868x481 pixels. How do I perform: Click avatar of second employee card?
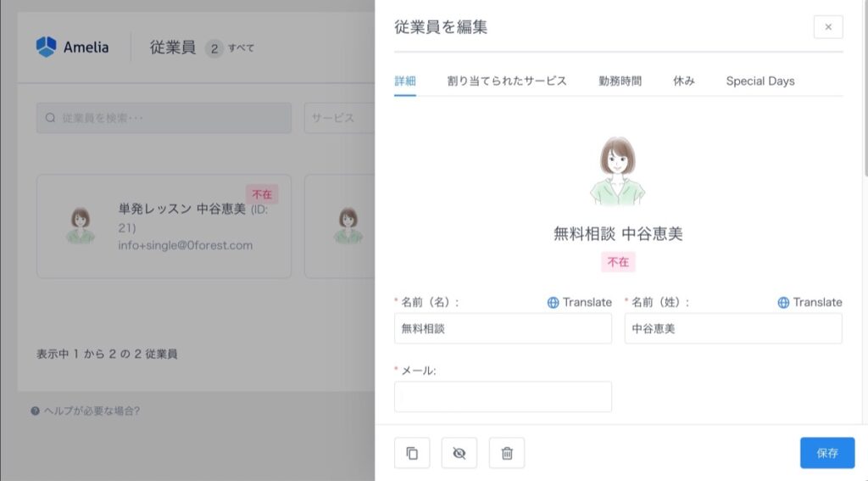click(348, 226)
